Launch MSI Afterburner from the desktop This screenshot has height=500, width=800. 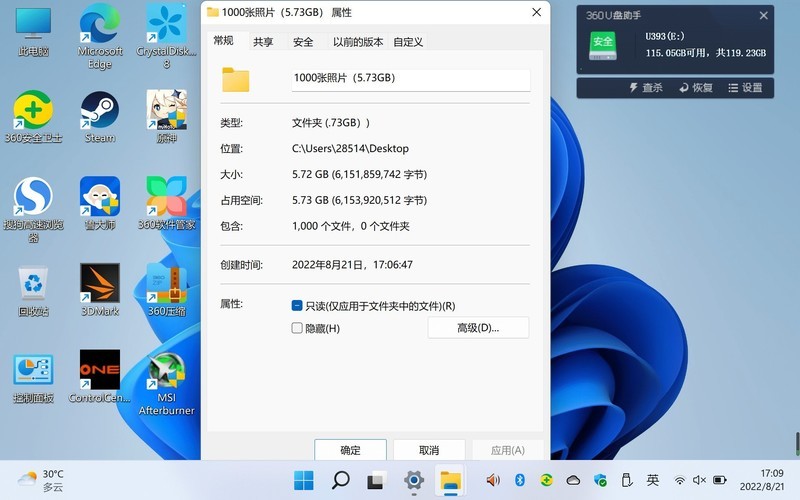point(166,384)
